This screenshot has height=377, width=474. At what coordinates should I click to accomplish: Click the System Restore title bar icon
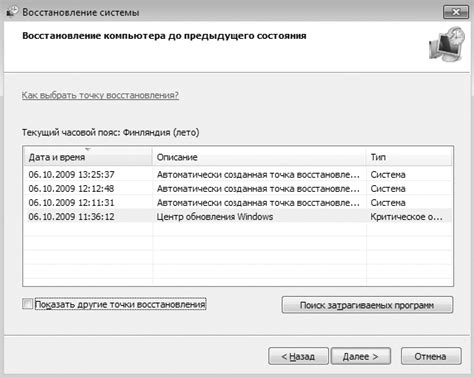(12, 12)
